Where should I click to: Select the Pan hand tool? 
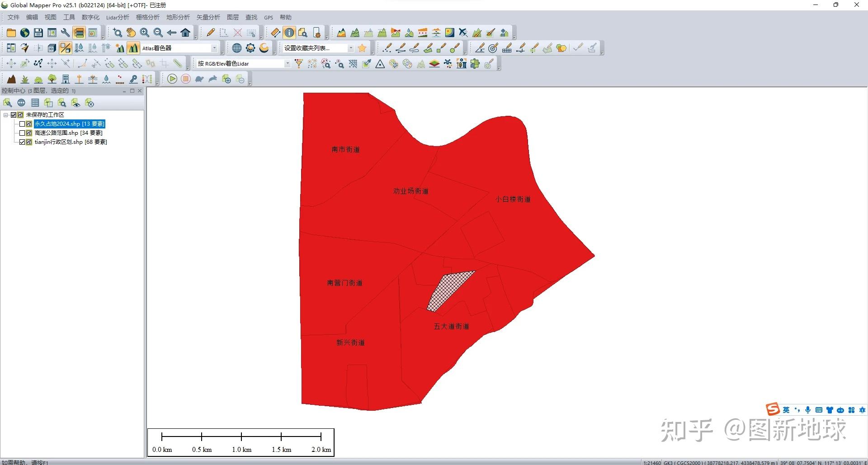(131, 33)
